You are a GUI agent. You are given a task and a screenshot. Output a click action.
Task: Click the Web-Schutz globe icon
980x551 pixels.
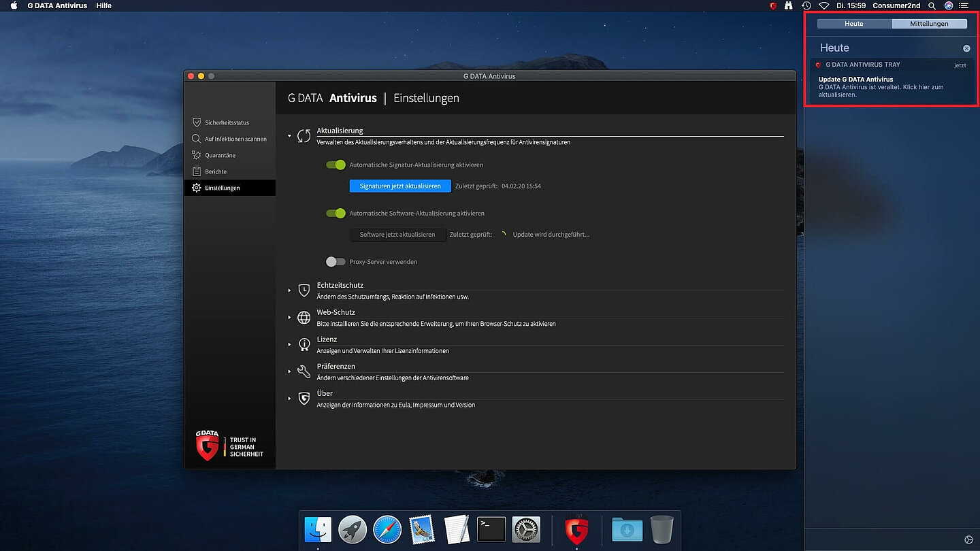pos(304,318)
